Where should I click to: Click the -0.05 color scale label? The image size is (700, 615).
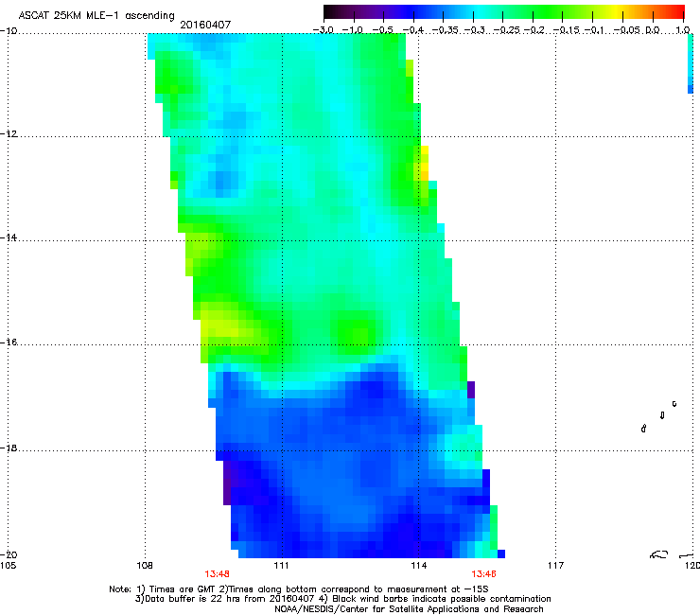tap(627, 30)
